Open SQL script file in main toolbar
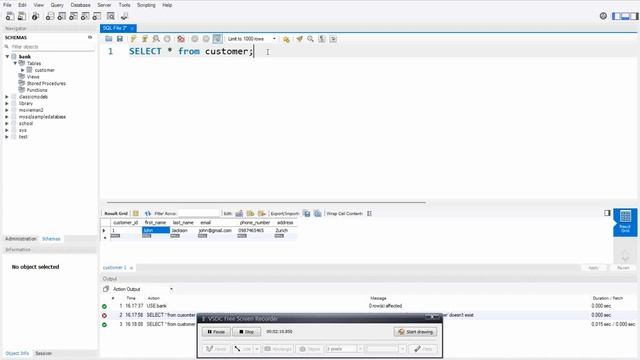This screenshot has height=360, width=640. [x=22, y=16]
